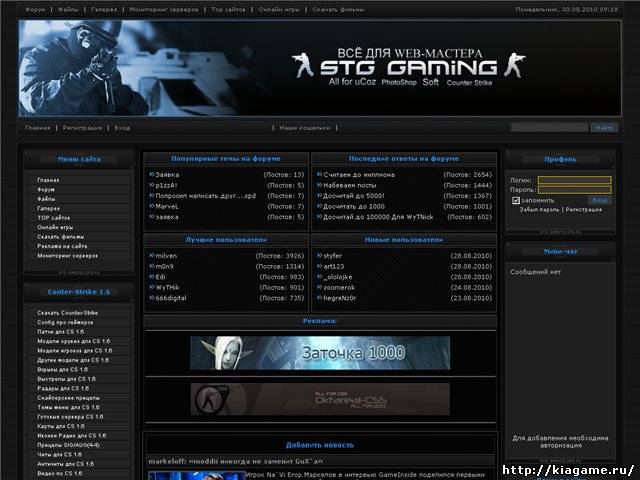Open topic Считаем до миллиона
The width and height of the screenshot is (640, 480).
[359, 175]
